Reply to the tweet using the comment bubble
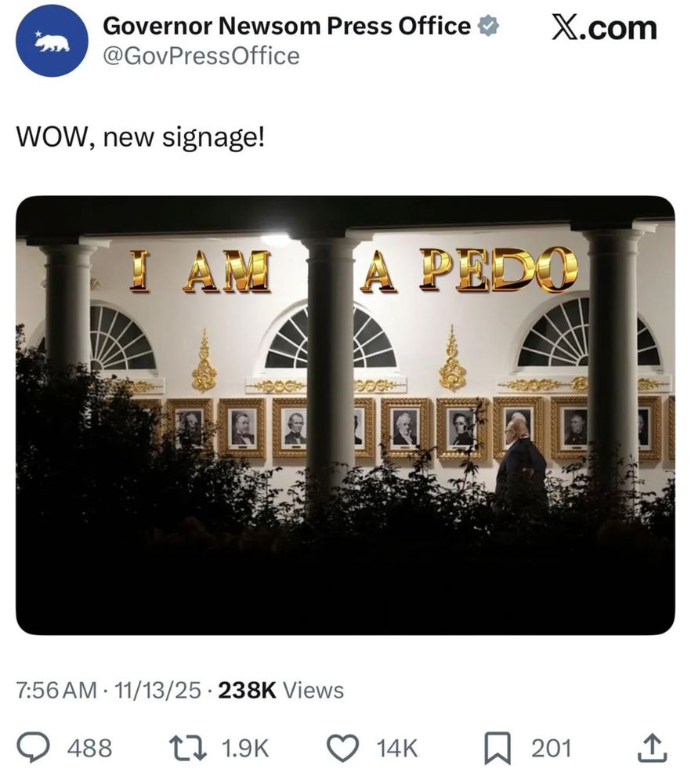 pyautogui.click(x=34, y=748)
